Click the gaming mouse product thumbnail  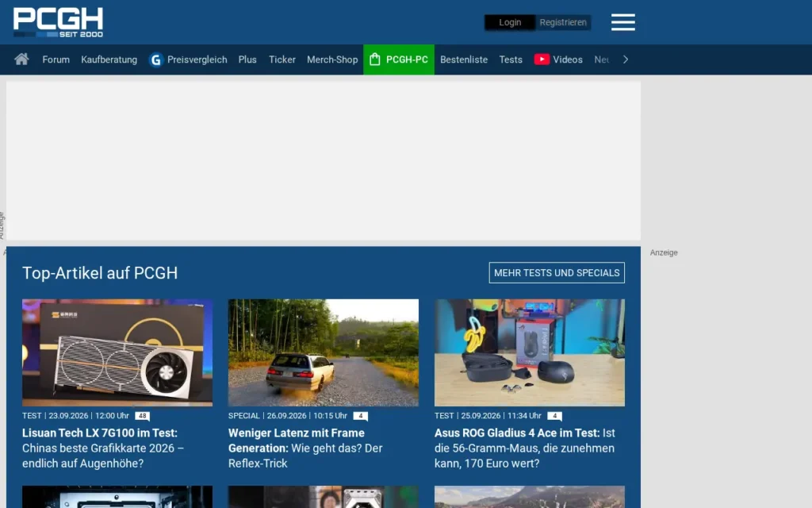coord(530,352)
